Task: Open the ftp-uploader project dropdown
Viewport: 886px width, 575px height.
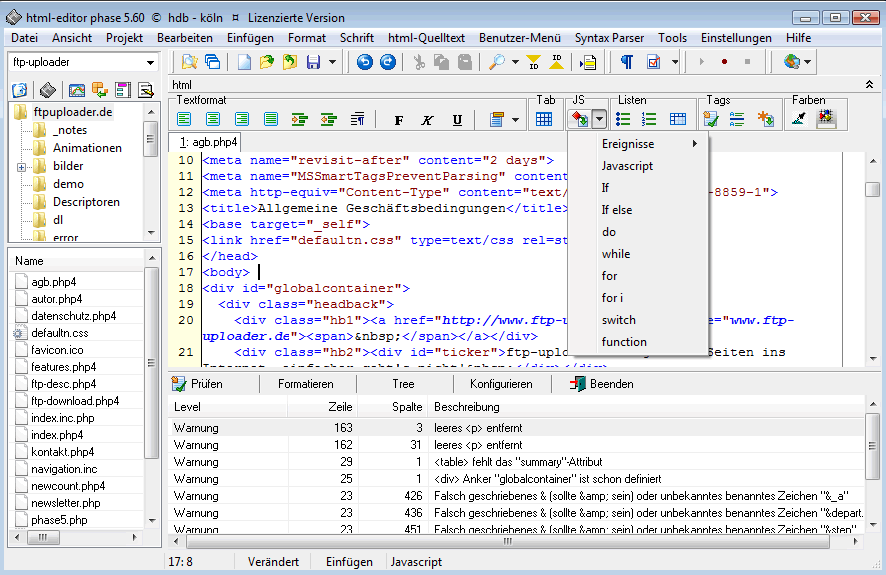Action: tap(150, 63)
